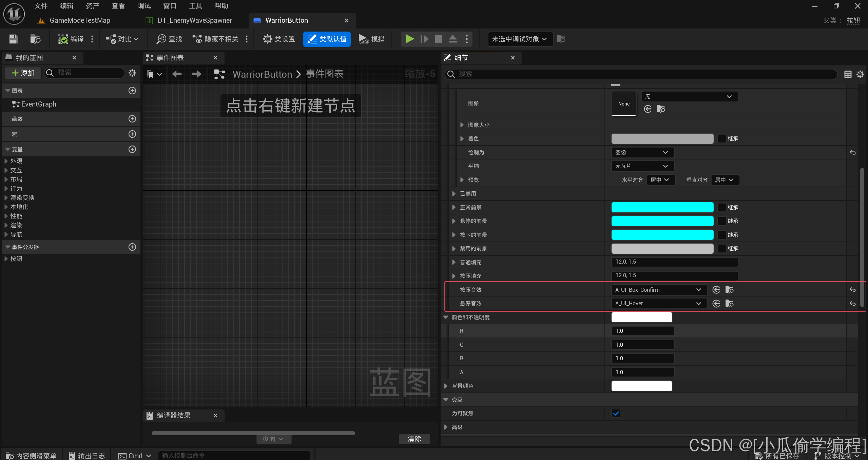Click the compile/build icon in toolbar
This screenshot has width=868, height=460.
click(x=73, y=38)
